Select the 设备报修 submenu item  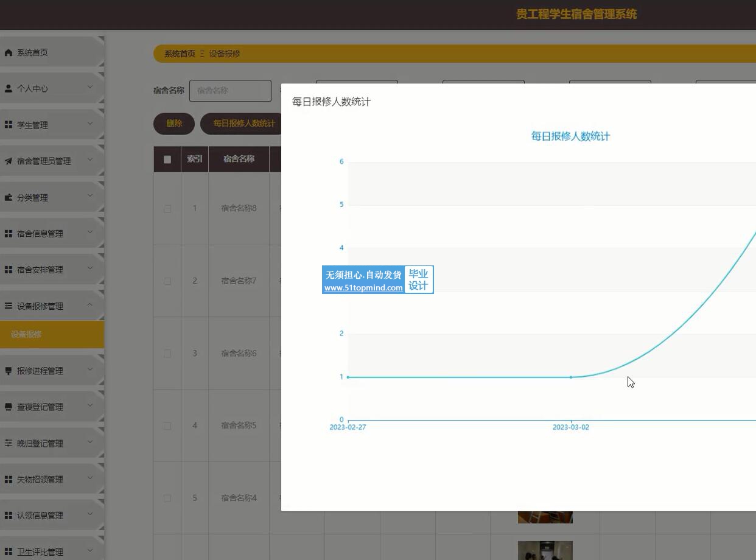52,334
